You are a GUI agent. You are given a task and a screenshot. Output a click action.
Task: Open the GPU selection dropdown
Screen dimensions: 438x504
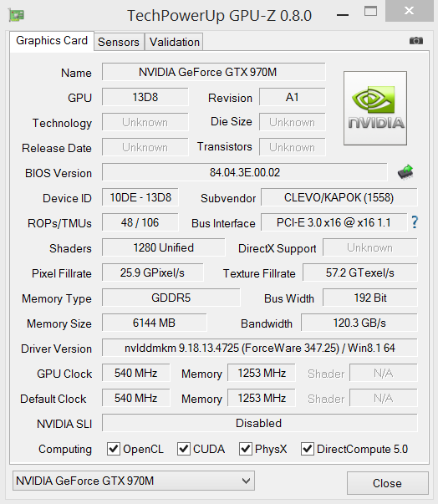pyautogui.click(x=134, y=481)
